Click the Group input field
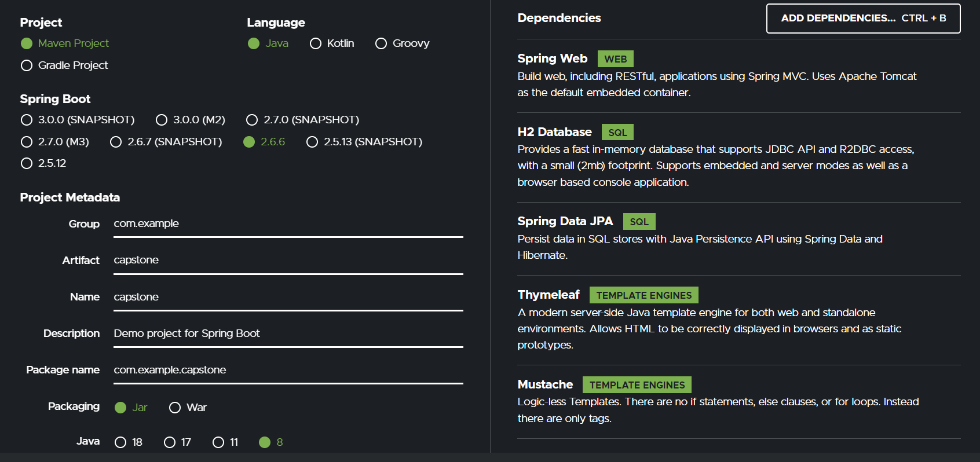Screen dimensions: 980x462 (288, 224)
